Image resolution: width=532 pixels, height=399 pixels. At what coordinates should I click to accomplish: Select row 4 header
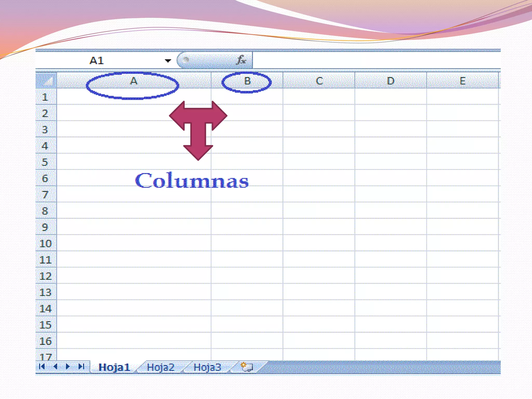pyautogui.click(x=46, y=145)
